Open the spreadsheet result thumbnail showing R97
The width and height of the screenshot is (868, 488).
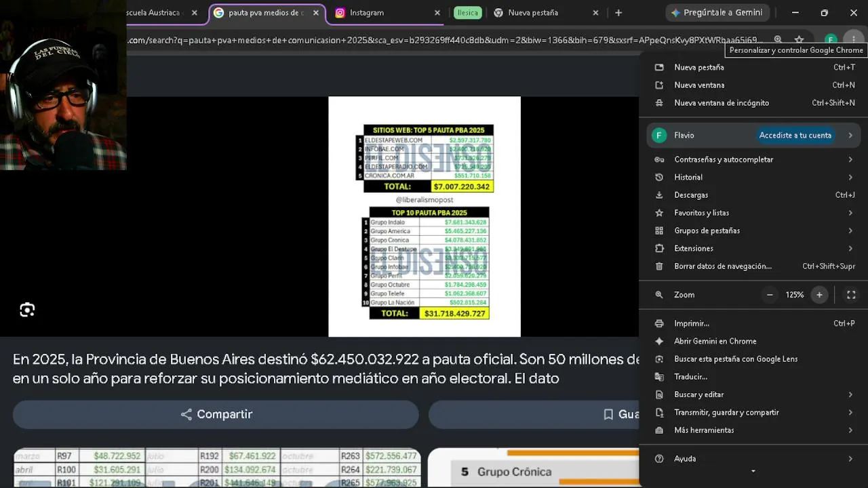tap(217, 468)
